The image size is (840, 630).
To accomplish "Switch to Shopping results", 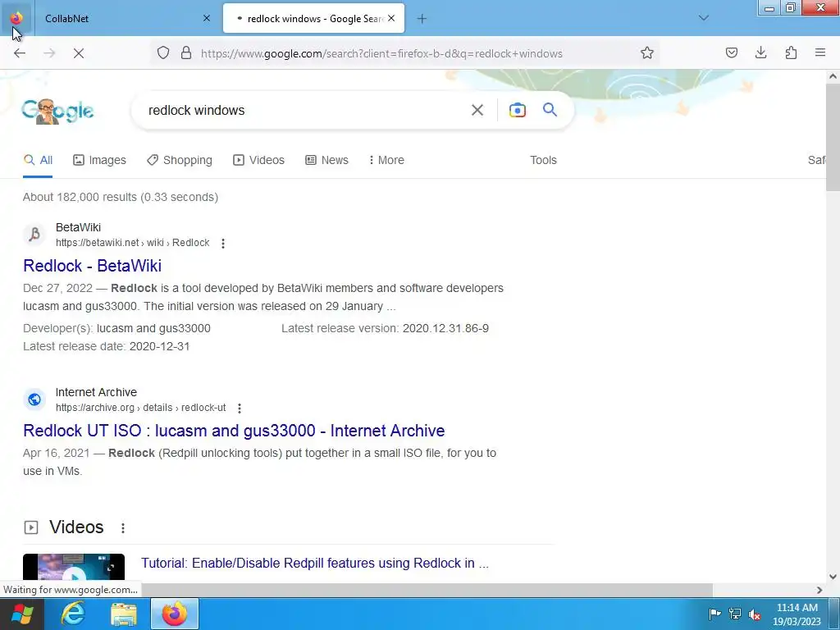I will (180, 160).
